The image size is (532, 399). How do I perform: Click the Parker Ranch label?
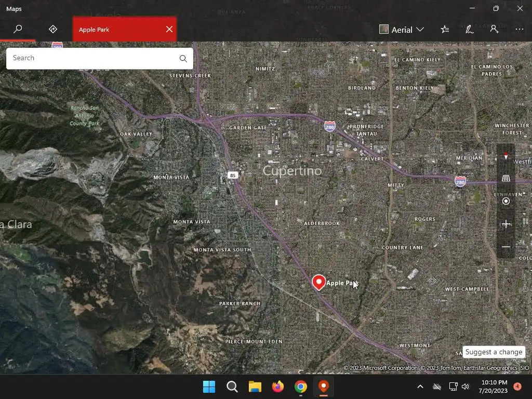(240, 303)
